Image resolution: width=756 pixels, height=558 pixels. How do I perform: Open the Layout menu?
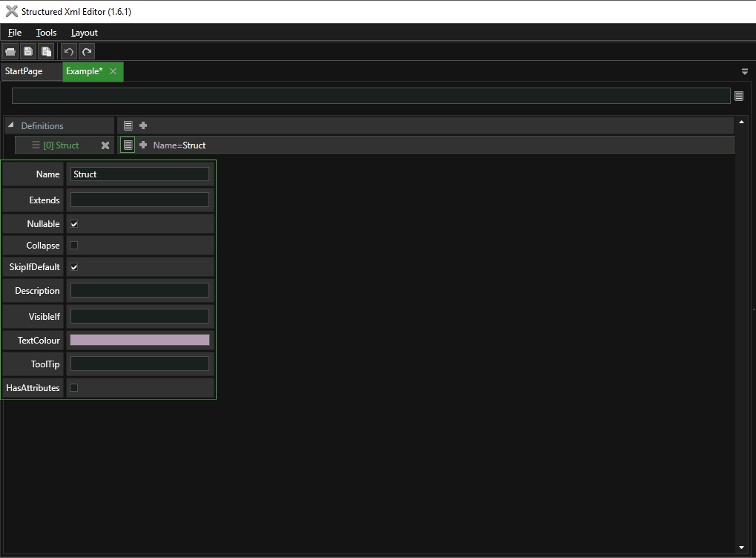click(x=85, y=33)
